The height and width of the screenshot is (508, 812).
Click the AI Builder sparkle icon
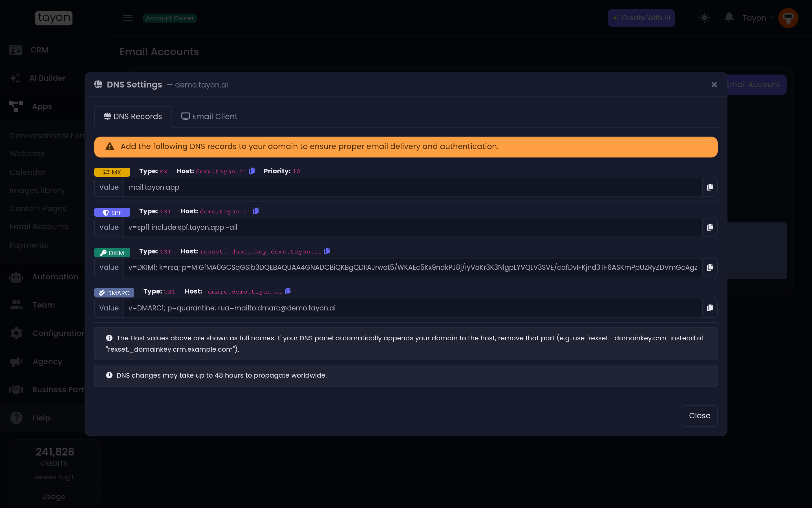pos(15,78)
